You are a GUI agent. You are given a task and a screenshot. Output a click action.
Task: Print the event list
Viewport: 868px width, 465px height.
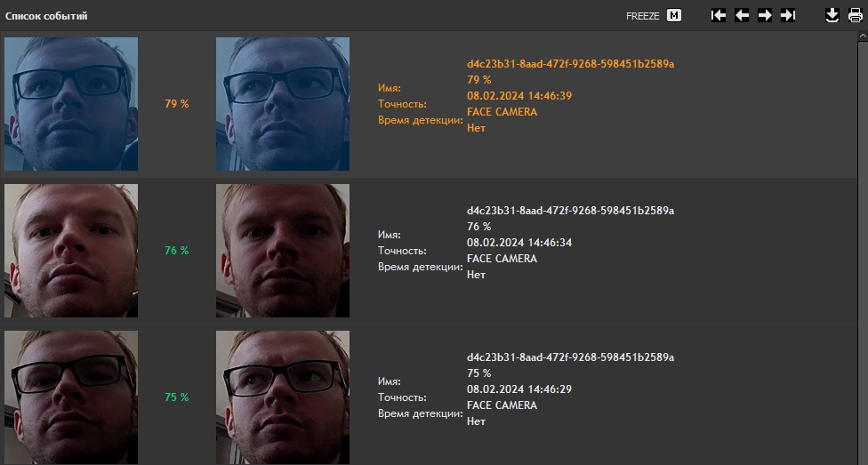(x=856, y=15)
